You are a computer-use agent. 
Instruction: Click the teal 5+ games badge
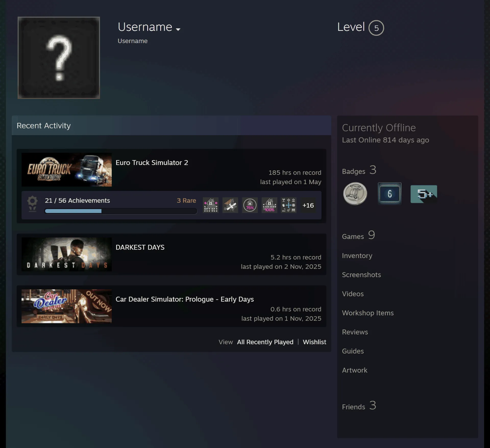pos(424,194)
